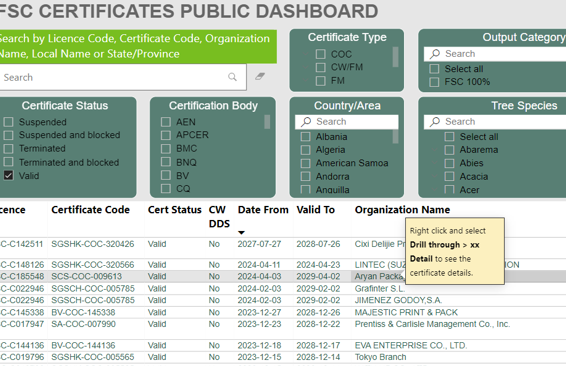Viewport: 566px width, 366px height.
Task: Select BMC certification body checkbox
Action: point(166,148)
